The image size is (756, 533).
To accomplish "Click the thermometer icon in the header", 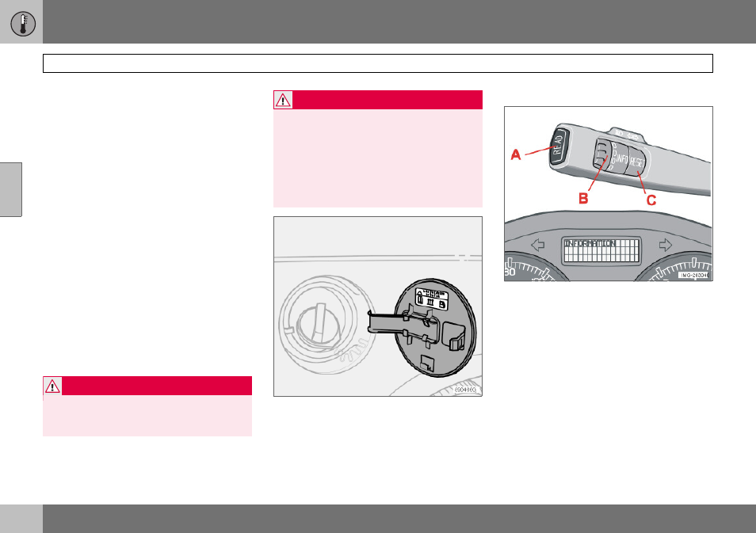I will (23, 24).
